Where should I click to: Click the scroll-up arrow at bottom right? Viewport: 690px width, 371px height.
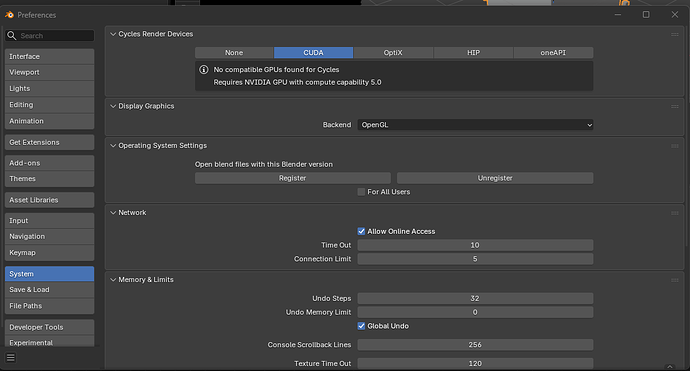670,366
